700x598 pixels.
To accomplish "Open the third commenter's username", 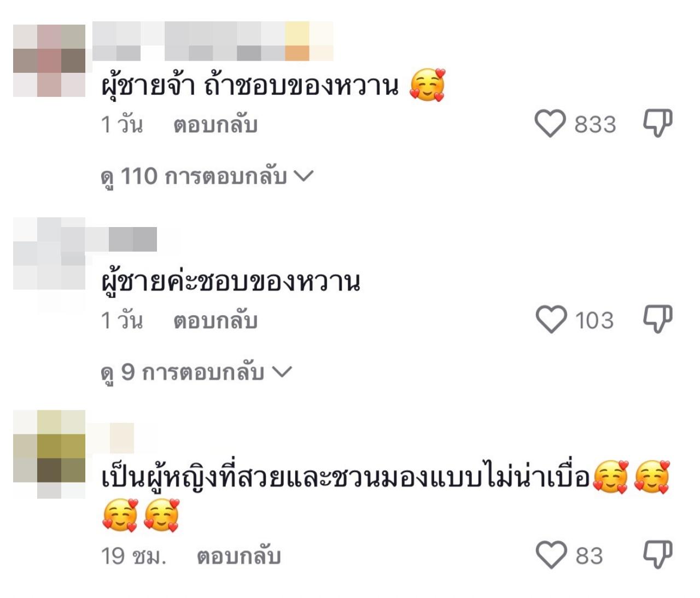I will click(x=113, y=438).
